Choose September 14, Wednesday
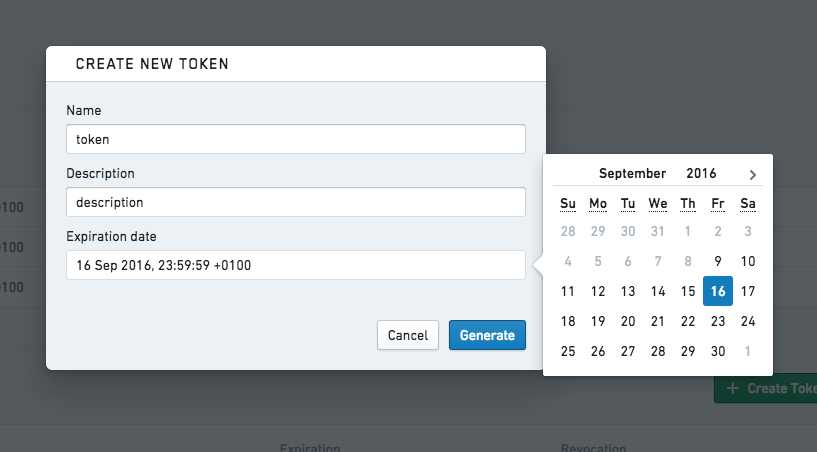Screen dimensions: 817x452 [x=658, y=291]
